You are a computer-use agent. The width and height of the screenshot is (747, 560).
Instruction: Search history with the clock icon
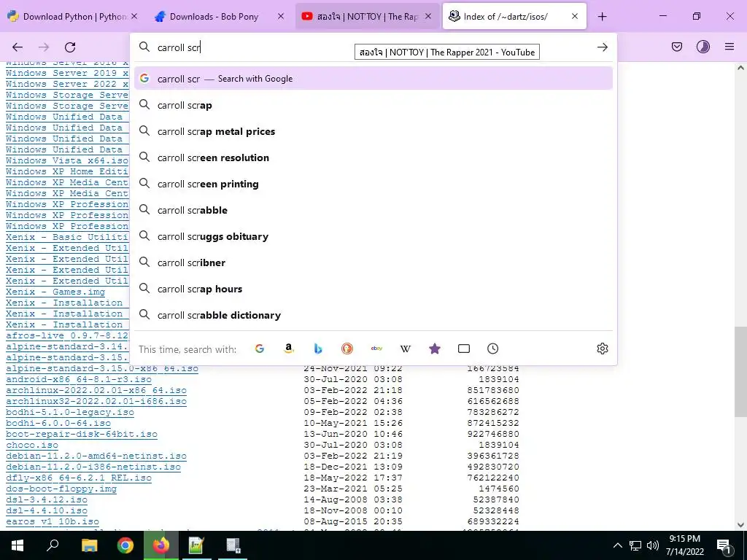click(x=492, y=349)
